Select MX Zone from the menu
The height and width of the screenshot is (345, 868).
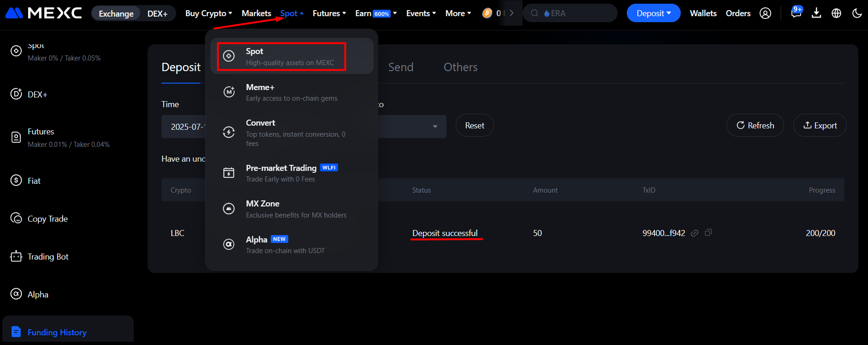pyautogui.click(x=292, y=209)
